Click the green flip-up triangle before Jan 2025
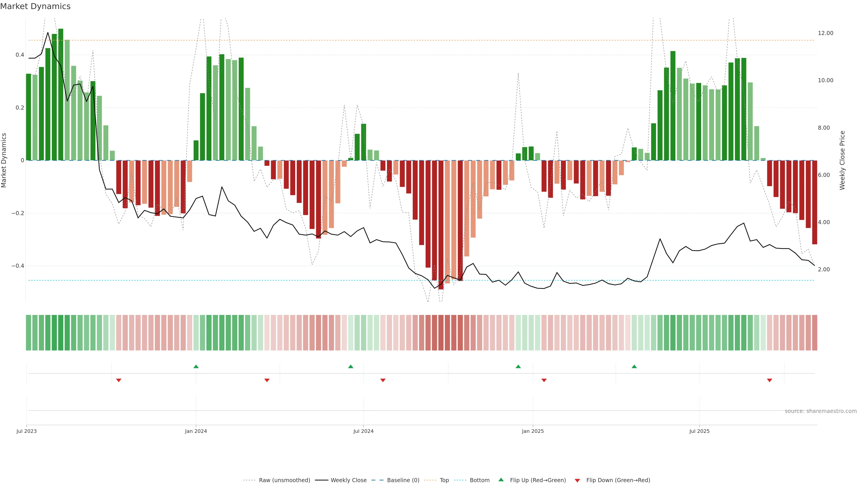Screen dimensions: 868x488 point(518,366)
